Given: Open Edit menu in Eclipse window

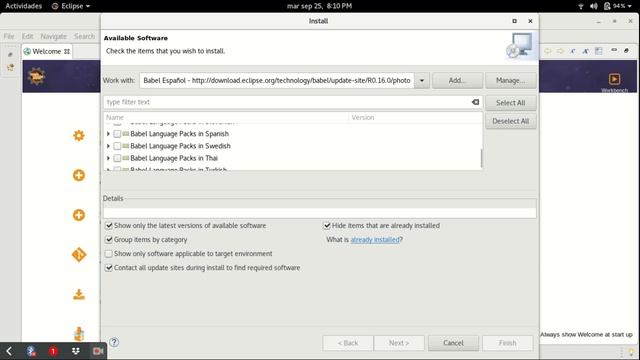Looking at the screenshot, I should point(28,36).
